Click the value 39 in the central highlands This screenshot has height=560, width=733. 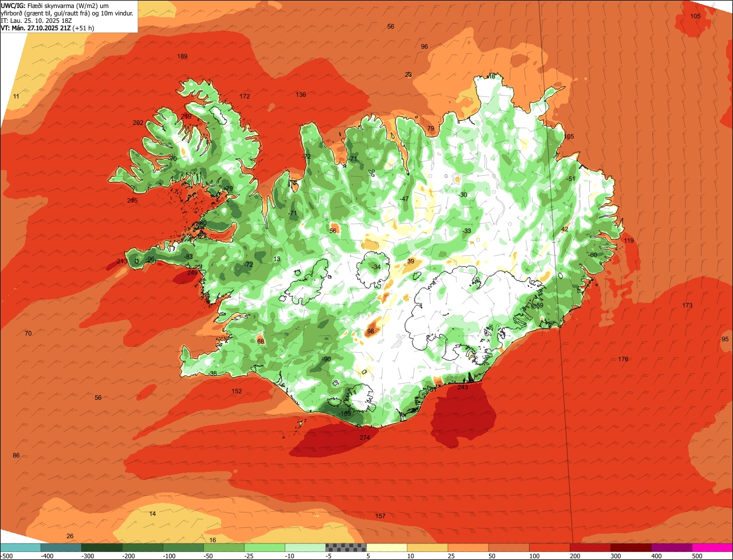coord(411,261)
